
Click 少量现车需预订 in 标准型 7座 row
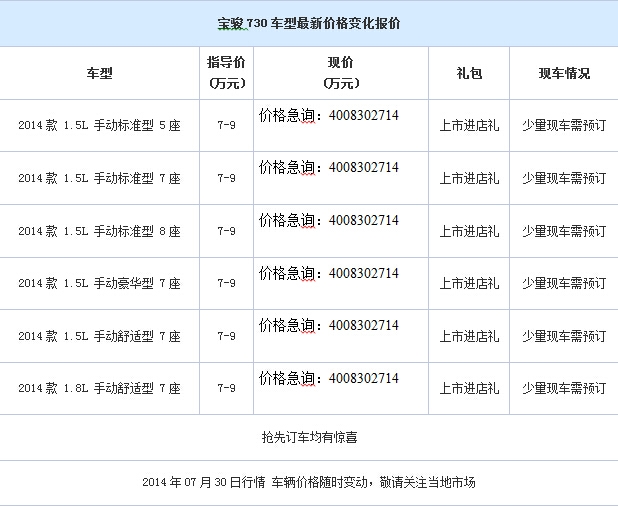564,178
